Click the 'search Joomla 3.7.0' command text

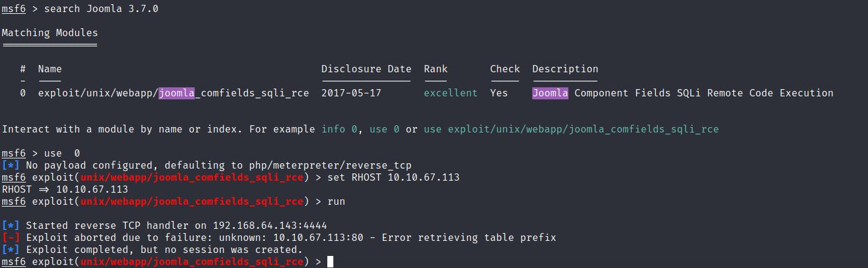[101, 9]
